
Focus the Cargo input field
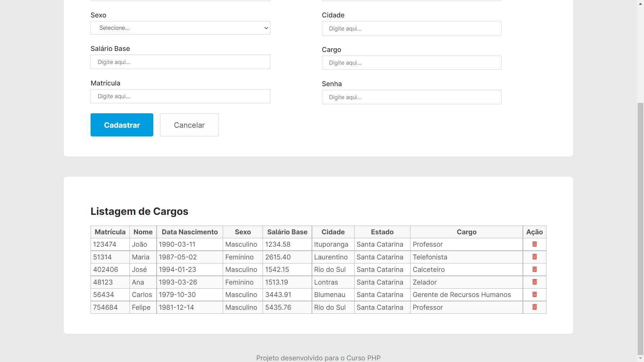[x=412, y=63]
